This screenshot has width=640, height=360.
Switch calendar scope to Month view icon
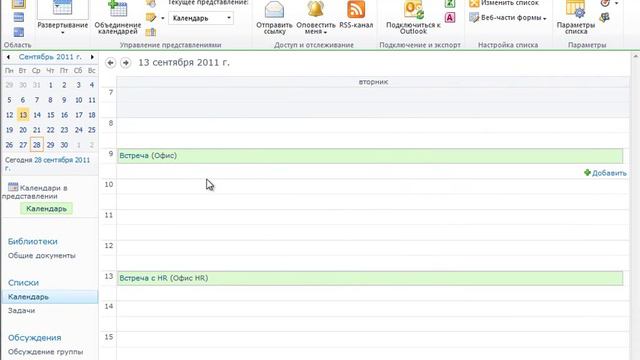click(19, 32)
